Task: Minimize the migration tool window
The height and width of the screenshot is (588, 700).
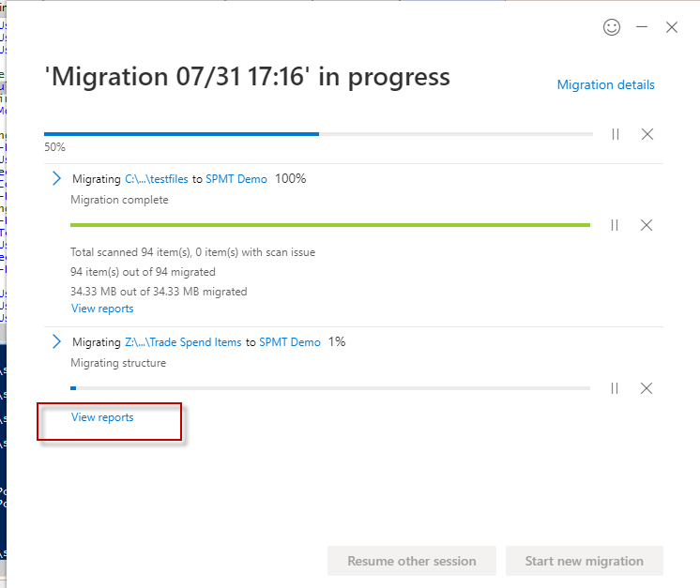Action: click(x=642, y=27)
